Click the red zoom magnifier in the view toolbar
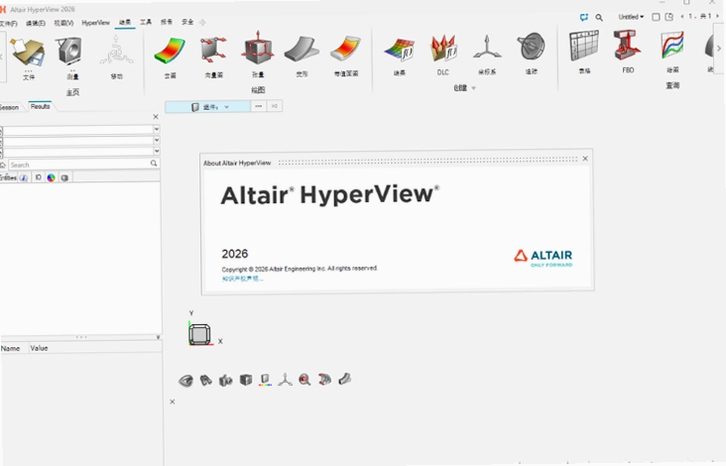 [305, 379]
